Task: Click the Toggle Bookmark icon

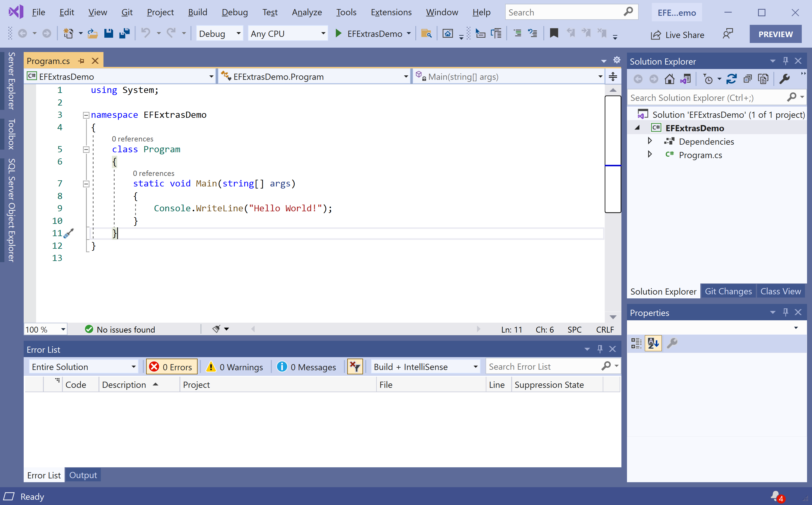Action: click(x=554, y=33)
